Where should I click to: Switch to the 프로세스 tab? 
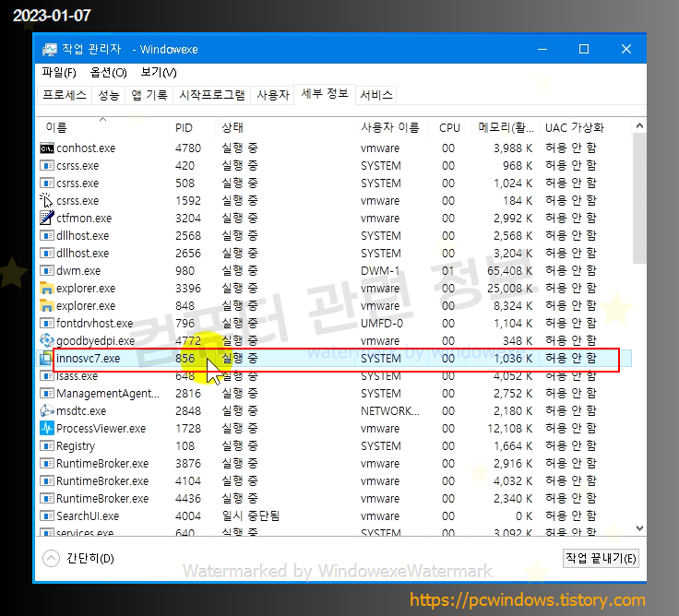coord(65,95)
